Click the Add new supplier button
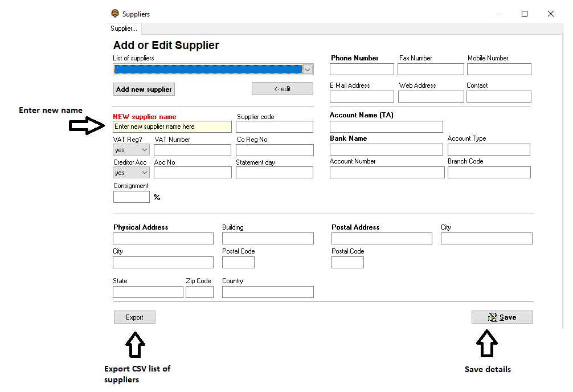The width and height of the screenshot is (573, 392). tap(144, 89)
